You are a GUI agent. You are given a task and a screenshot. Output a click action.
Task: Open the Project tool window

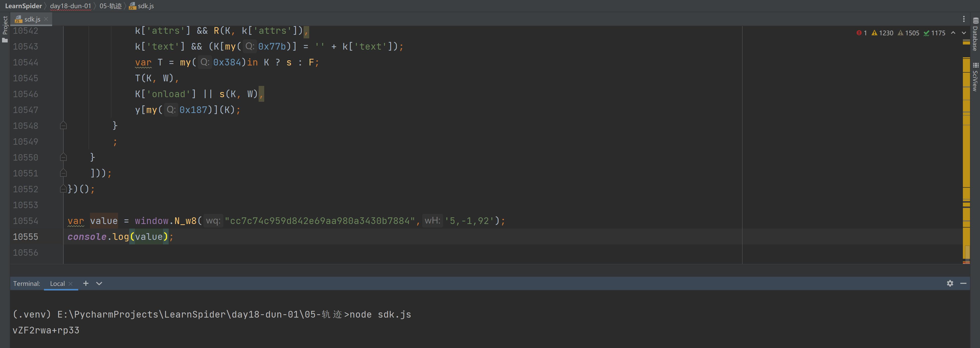(x=5, y=29)
